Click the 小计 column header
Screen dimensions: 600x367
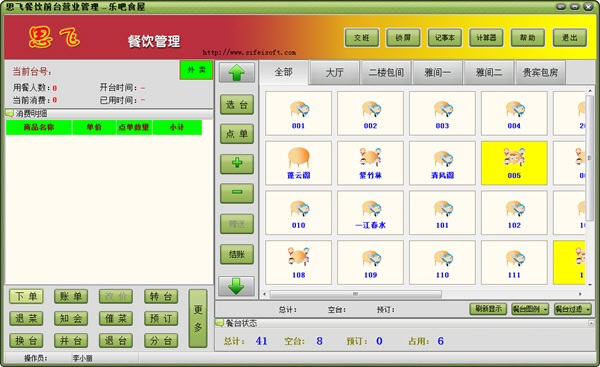click(177, 127)
